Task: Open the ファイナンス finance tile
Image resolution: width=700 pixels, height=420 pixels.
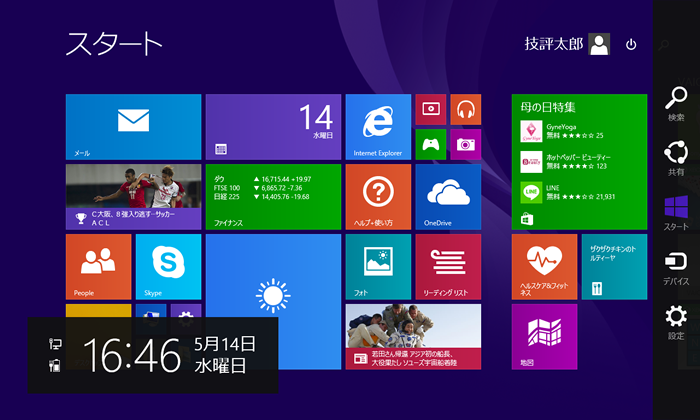Action: (x=273, y=197)
